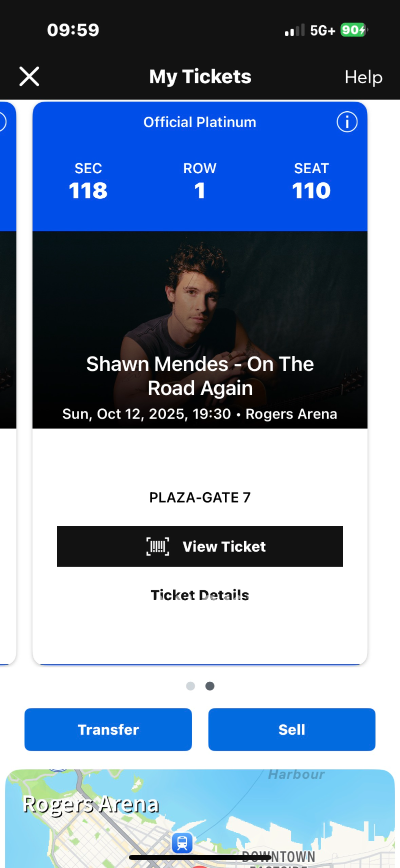Tap the PLAZA-GATE 7 entry label
The width and height of the screenshot is (400, 868).
pyautogui.click(x=200, y=497)
